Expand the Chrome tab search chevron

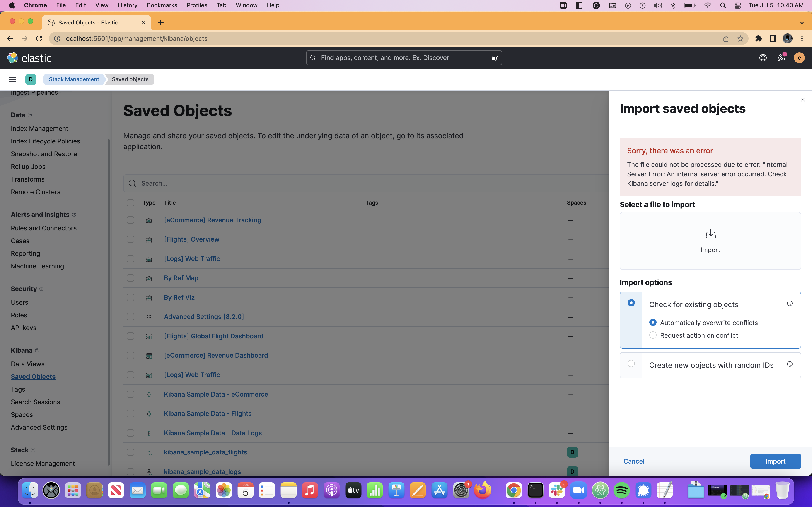pos(802,23)
